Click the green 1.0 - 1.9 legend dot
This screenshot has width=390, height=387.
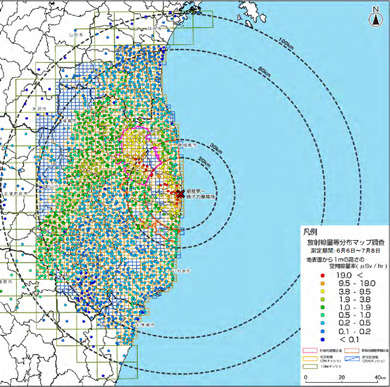[x=322, y=308]
